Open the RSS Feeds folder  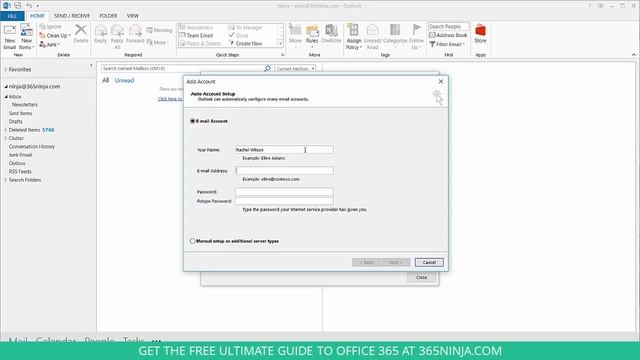click(20, 172)
